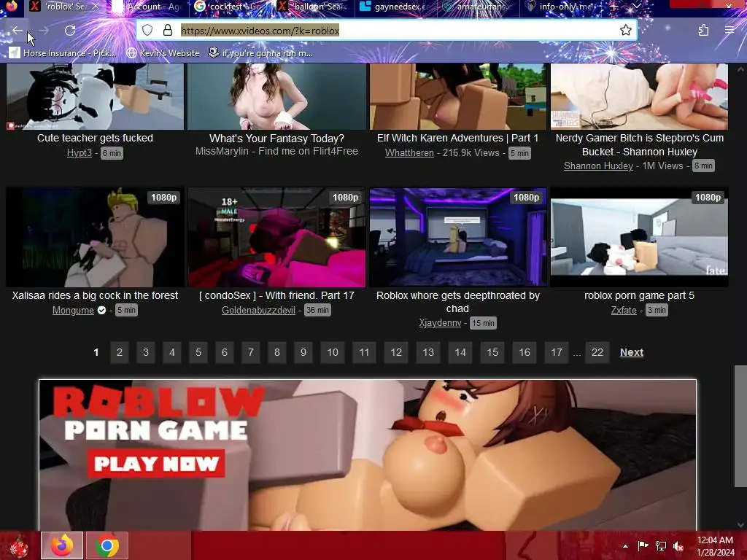The width and height of the screenshot is (747, 560).
Task: Open the taskbar clock showing 12:04 AM
Action: coord(715,546)
